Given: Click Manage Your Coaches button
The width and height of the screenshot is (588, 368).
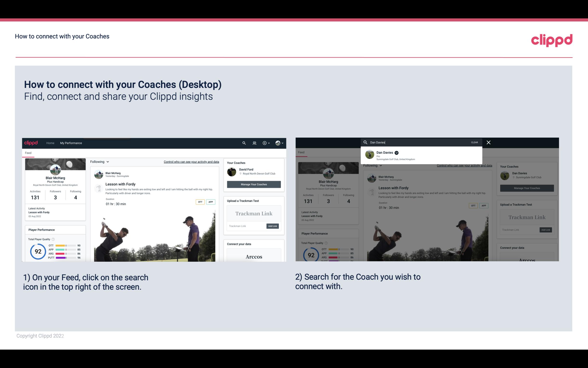Looking at the screenshot, I should pos(253,184).
